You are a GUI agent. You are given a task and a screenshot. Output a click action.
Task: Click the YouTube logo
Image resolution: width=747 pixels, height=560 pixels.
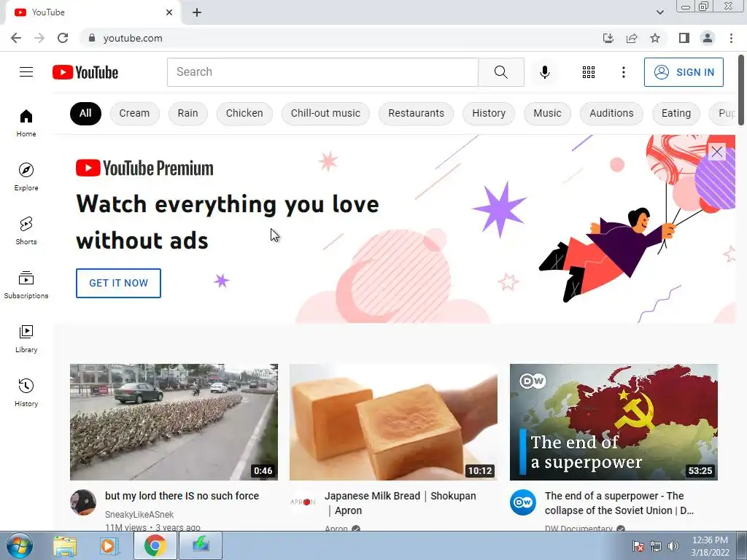pos(85,72)
